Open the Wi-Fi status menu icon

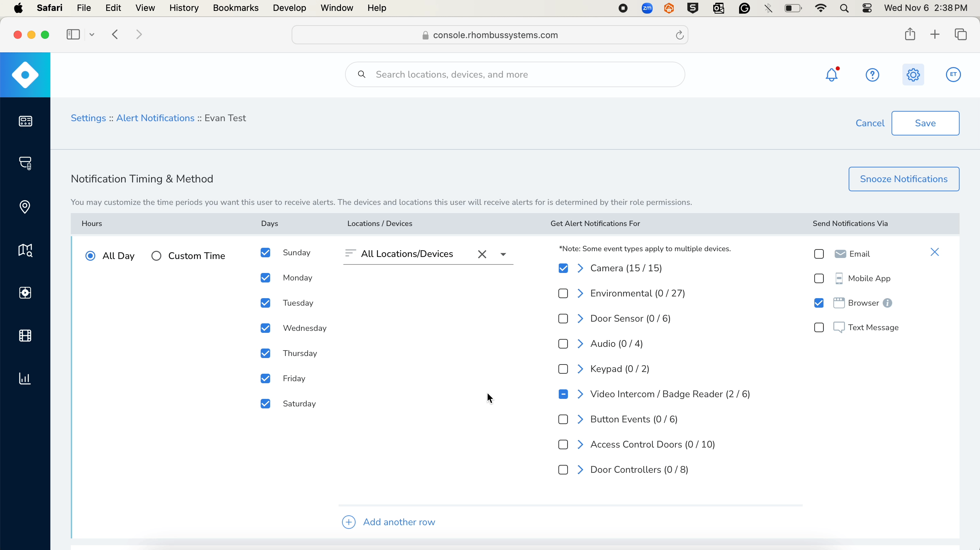pos(821,8)
